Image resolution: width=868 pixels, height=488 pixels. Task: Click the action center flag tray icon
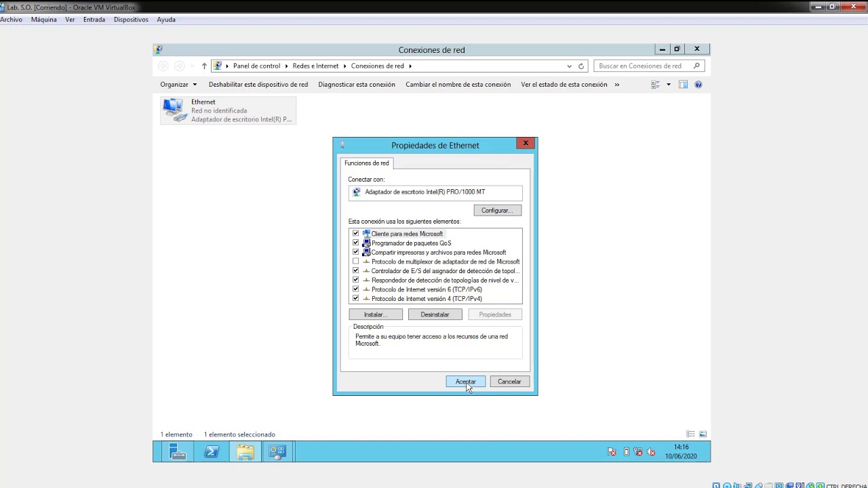[612, 452]
